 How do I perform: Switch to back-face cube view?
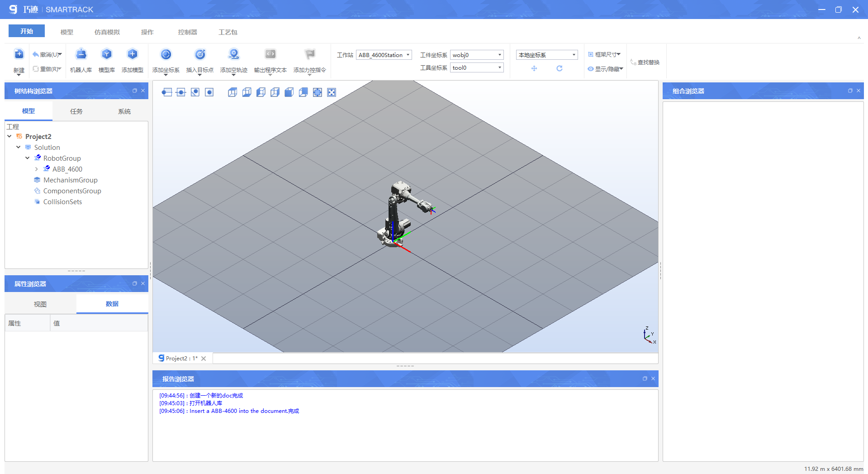click(303, 92)
